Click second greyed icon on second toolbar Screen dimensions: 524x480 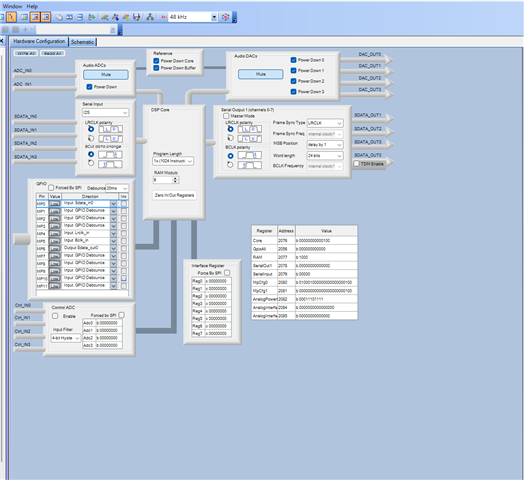pos(15,30)
